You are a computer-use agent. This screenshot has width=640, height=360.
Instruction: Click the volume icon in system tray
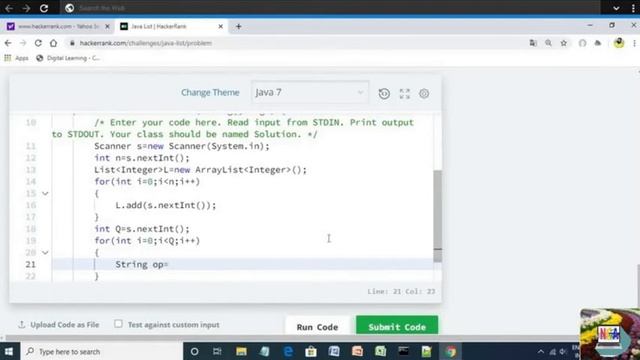563,351
